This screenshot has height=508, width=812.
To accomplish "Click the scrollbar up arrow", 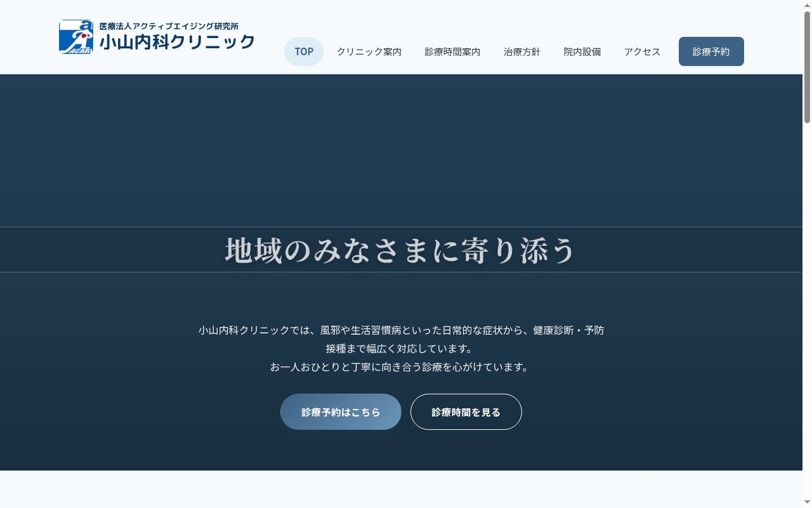I will tap(807, 5).
